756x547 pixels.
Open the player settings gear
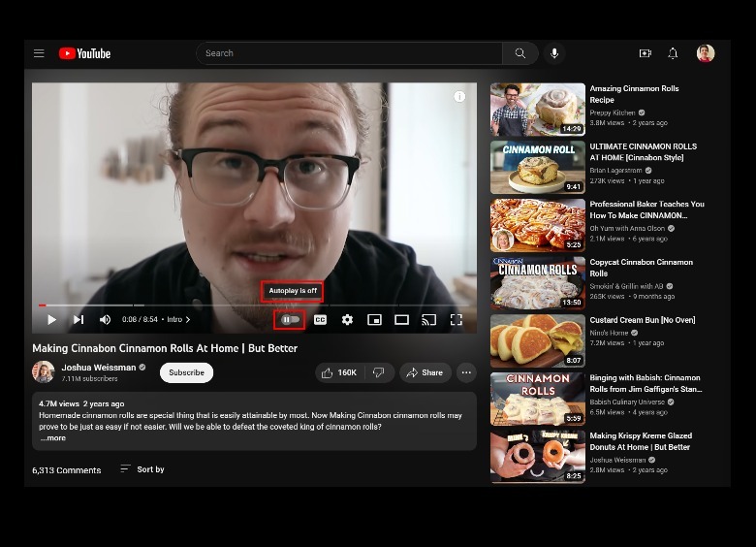tap(347, 319)
